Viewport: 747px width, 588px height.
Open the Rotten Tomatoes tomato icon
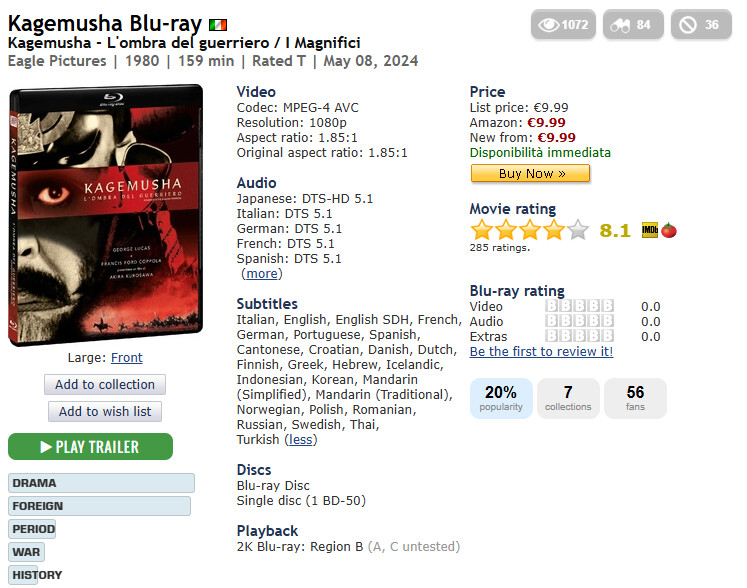[669, 230]
